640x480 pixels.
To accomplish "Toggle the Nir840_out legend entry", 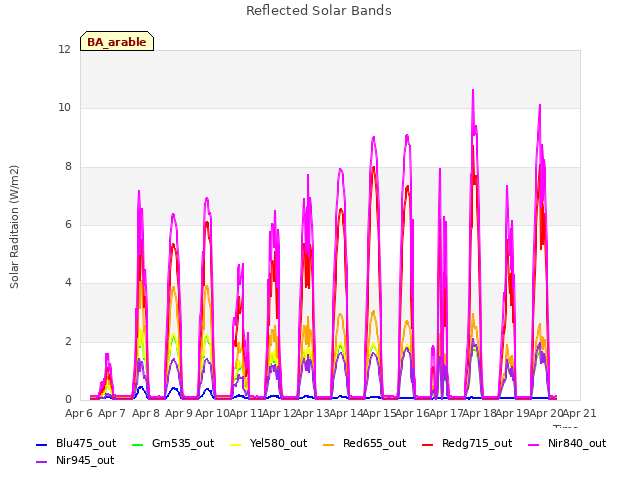I will click(x=567, y=443).
